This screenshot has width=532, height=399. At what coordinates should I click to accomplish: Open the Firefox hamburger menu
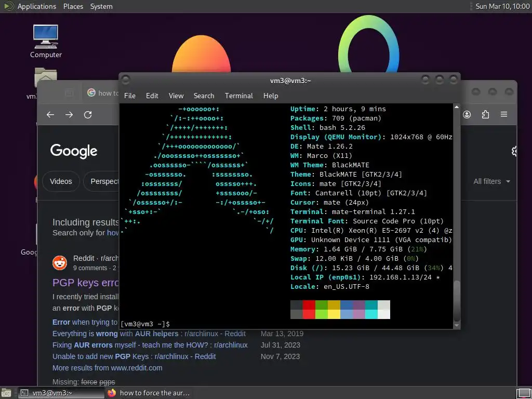coord(504,114)
